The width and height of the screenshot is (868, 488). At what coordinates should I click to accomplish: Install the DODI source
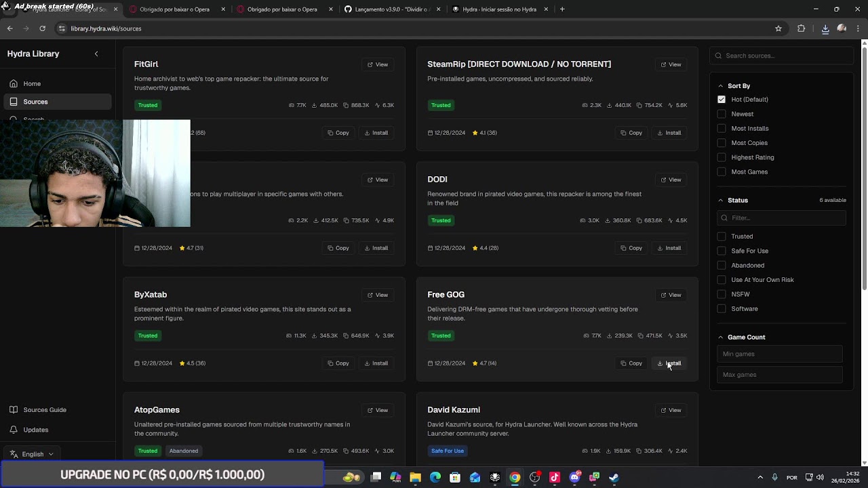[669, 248]
